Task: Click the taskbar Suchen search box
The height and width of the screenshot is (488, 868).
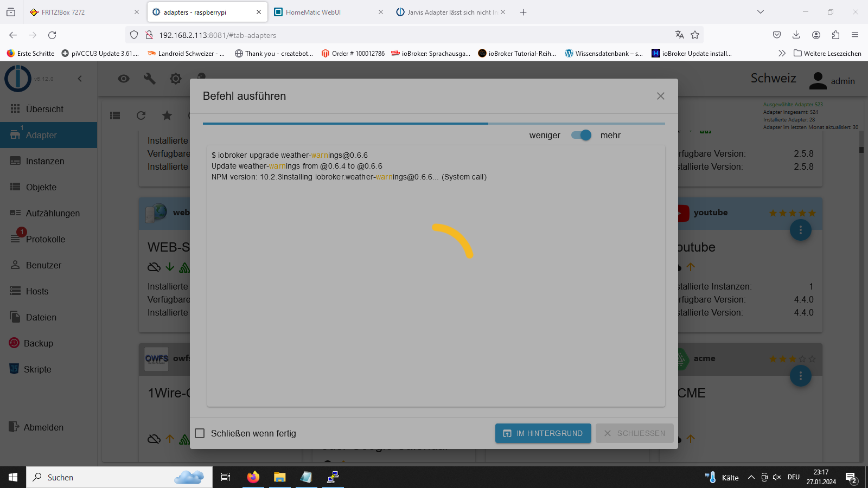Action: (119, 477)
